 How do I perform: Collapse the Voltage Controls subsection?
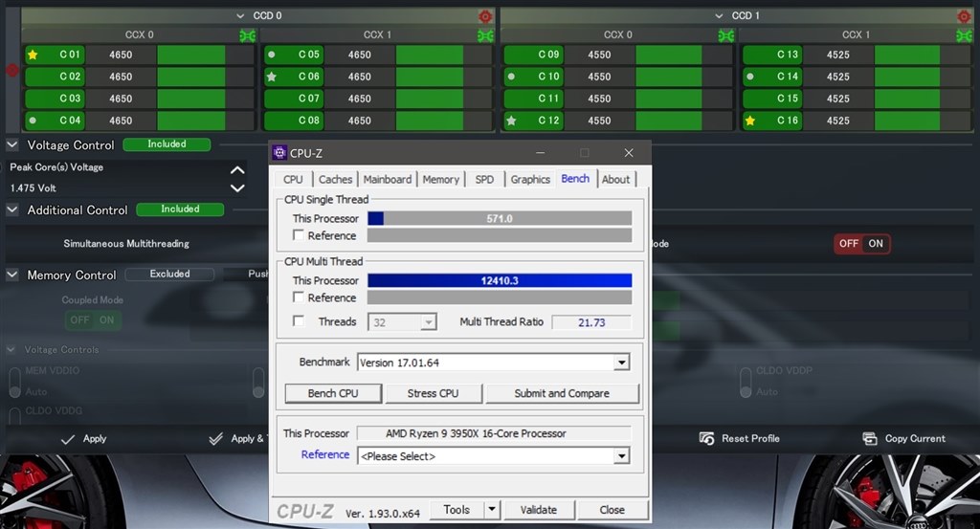coord(11,350)
